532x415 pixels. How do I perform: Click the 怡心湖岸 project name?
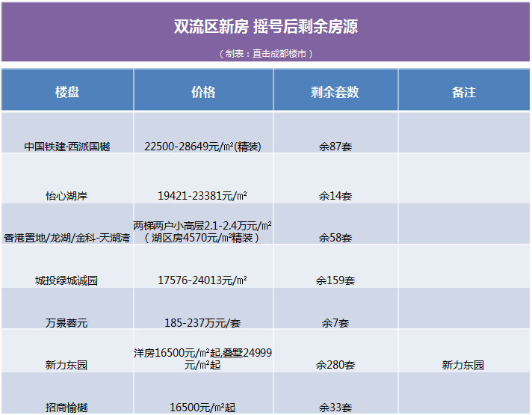pyautogui.click(x=67, y=196)
